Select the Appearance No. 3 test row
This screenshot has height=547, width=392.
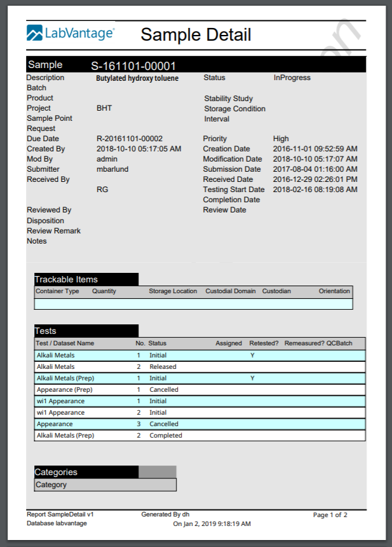click(x=200, y=424)
